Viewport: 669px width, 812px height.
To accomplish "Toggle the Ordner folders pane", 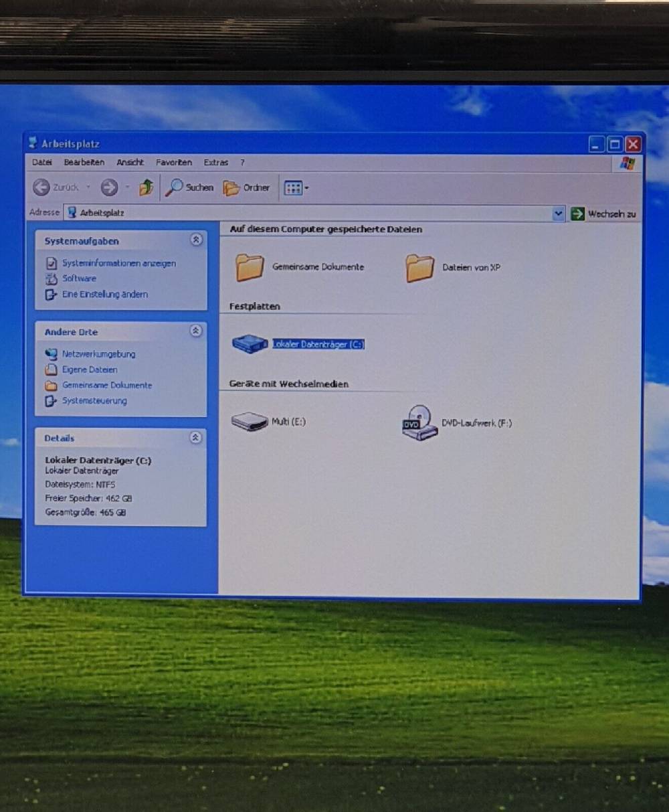I will coord(247,188).
